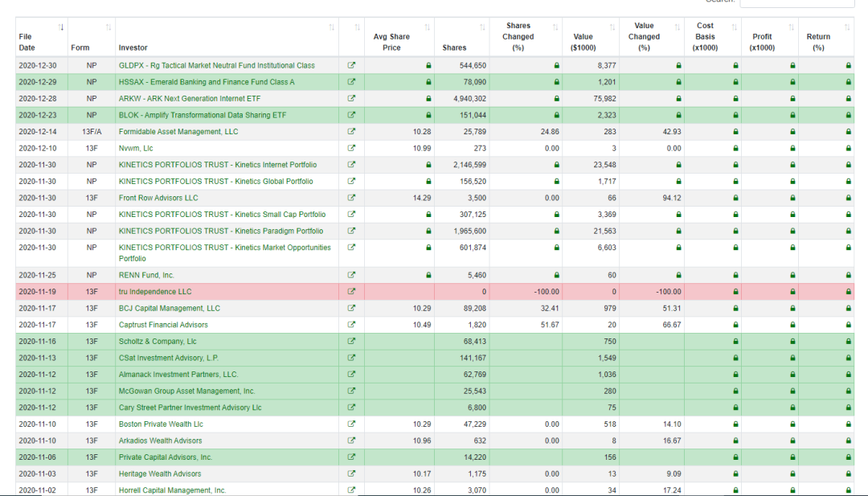
Task: Open BCJ Capital Management, LLC link
Action: tap(170, 309)
